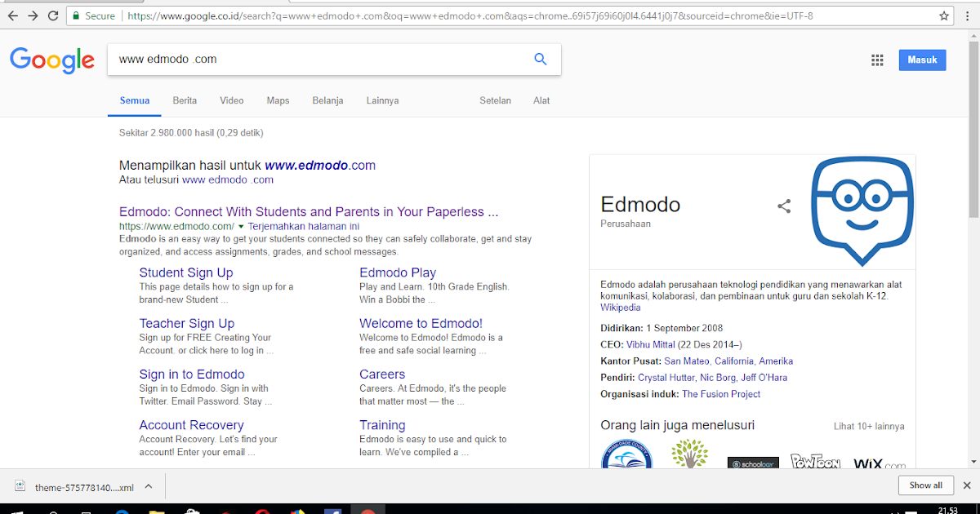
Task: Open the Wikipedia link in the panel
Action: point(620,307)
